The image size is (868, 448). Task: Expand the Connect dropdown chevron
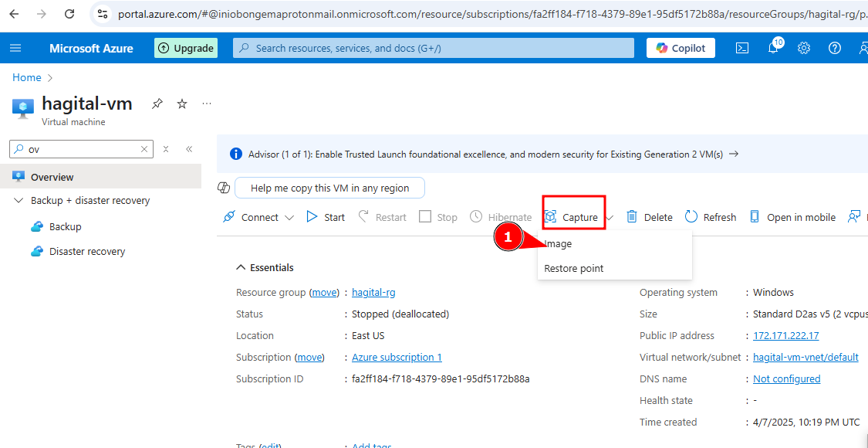point(289,218)
